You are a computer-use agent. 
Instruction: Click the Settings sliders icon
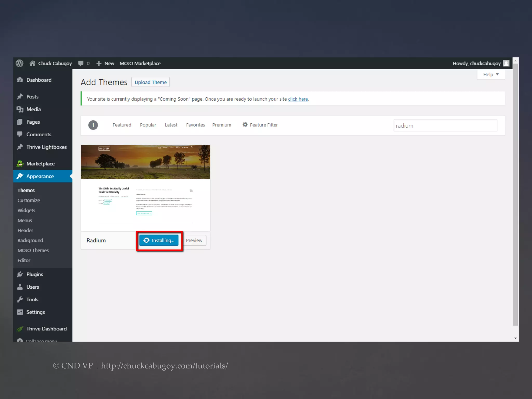[x=20, y=312]
